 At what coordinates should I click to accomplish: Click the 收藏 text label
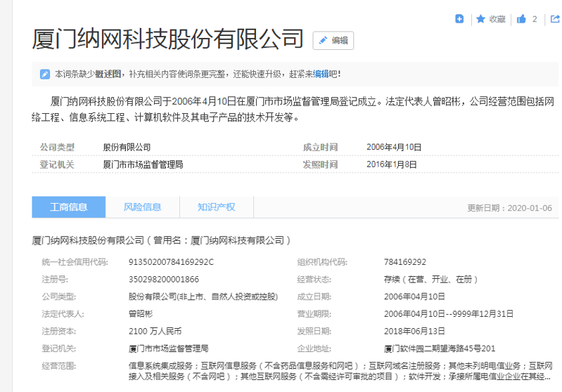point(497,19)
